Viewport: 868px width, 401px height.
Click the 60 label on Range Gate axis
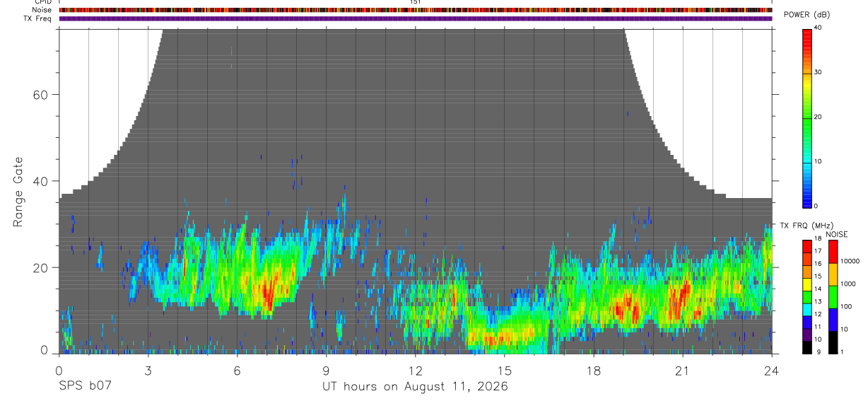tap(40, 94)
